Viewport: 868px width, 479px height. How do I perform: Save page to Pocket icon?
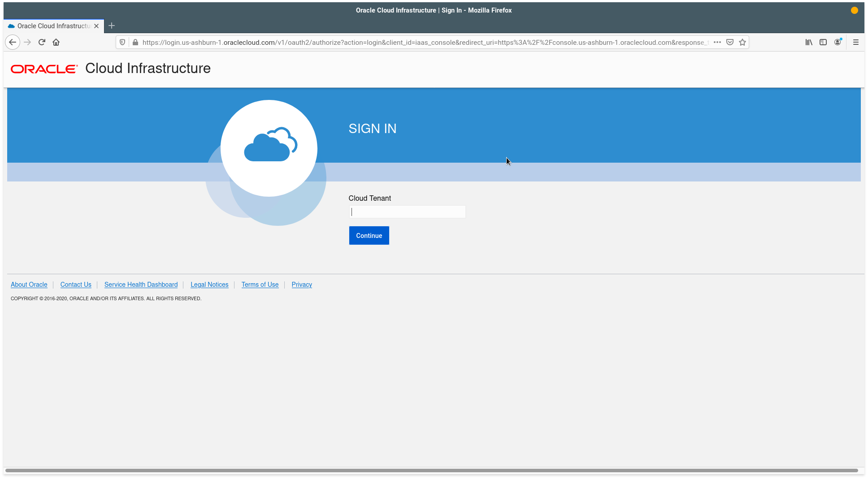coord(730,42)
